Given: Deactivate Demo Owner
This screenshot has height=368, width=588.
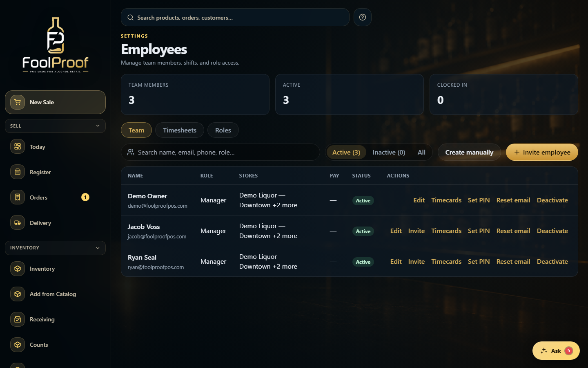Looking at the screenshot, I should (x=552, y=200).
